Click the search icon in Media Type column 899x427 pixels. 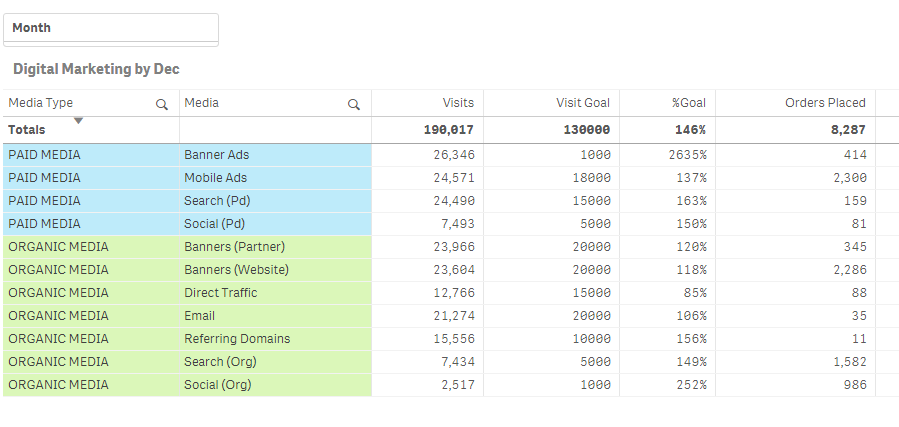click(x=162, y=104)
